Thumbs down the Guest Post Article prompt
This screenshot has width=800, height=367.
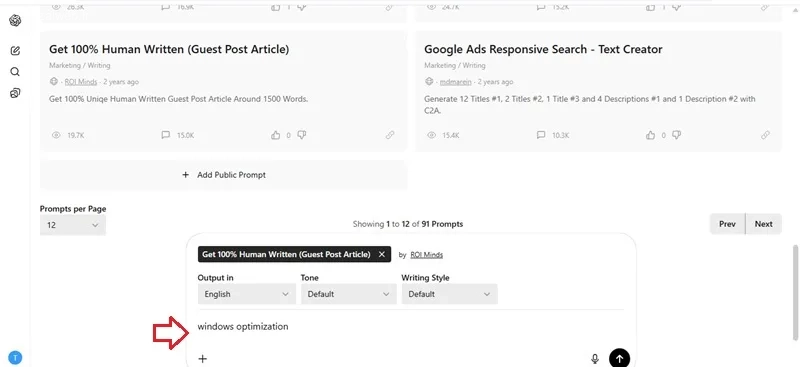coord(302,135)
